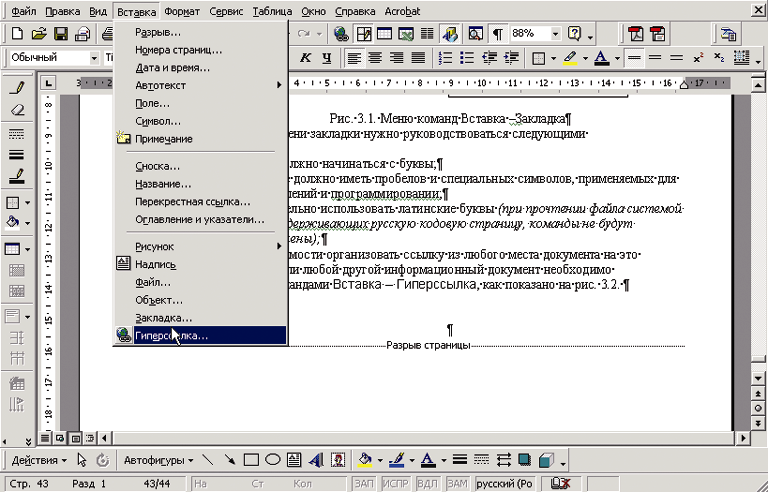Align text to the left

tap(354, 58)
